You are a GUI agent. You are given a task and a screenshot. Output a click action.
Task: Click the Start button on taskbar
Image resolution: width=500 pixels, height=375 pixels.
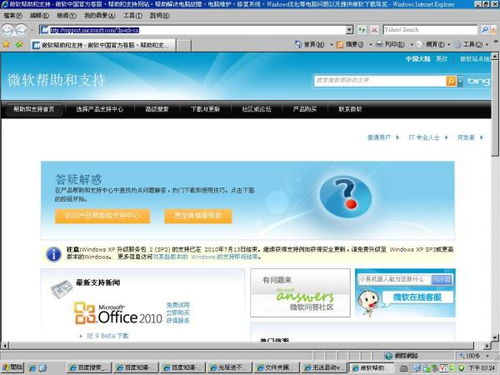point(12,368)
